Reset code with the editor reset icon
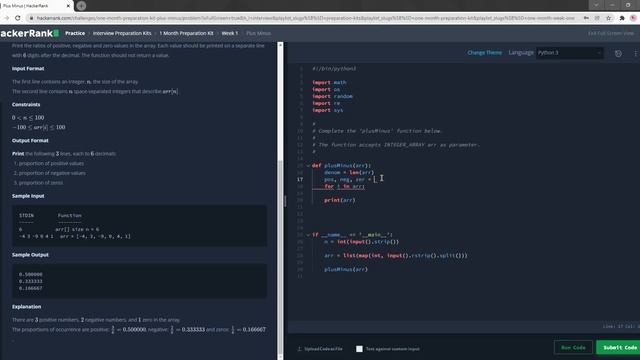This screenshot has height=360, width=640. [x=618, y=53]
